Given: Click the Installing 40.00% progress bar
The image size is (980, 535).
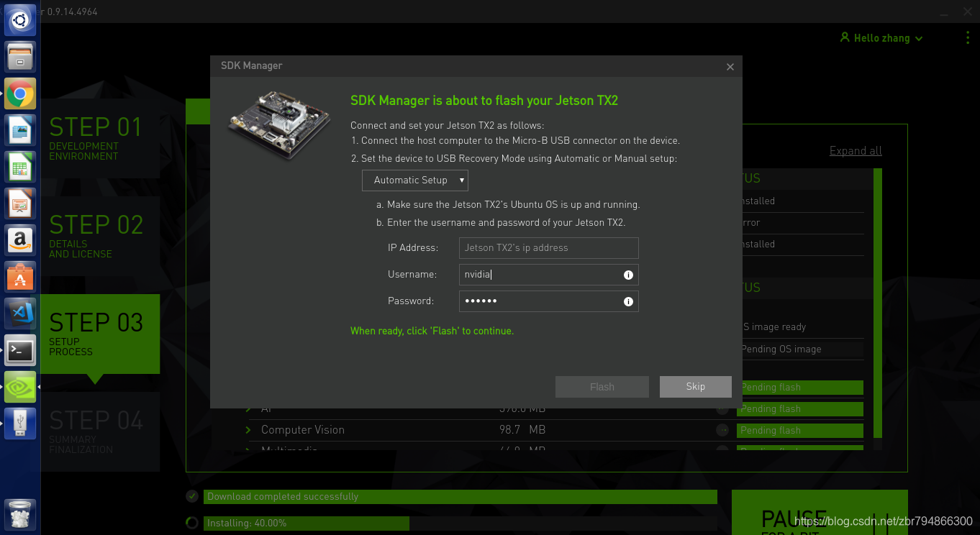Looking at the screenshot, I should tap(460, 523).
